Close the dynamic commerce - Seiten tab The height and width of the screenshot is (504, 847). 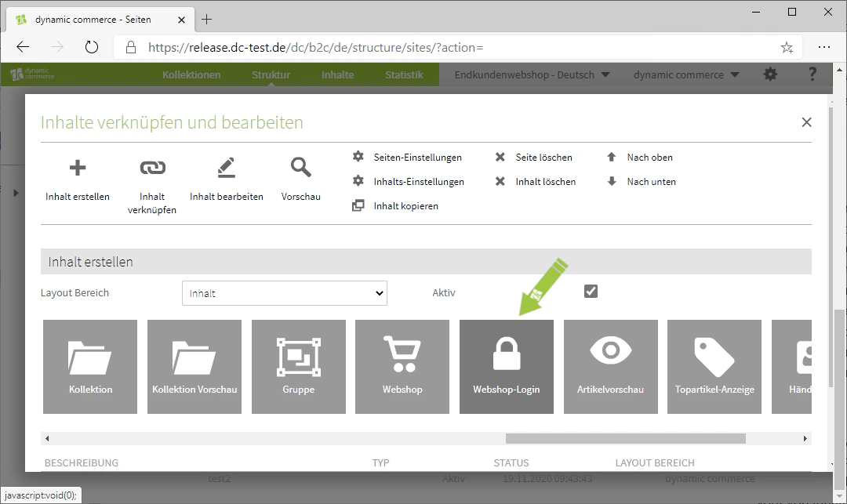tap(181, 20)
